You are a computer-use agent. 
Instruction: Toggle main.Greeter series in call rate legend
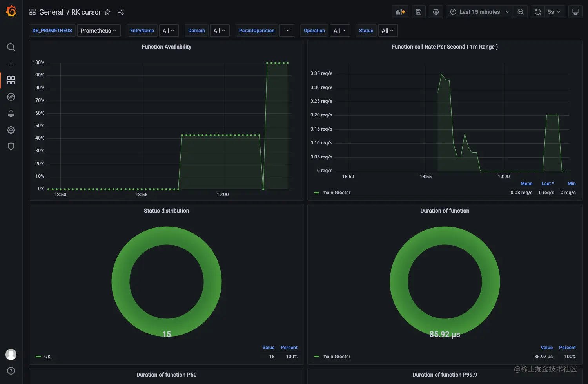pos(336,193)
